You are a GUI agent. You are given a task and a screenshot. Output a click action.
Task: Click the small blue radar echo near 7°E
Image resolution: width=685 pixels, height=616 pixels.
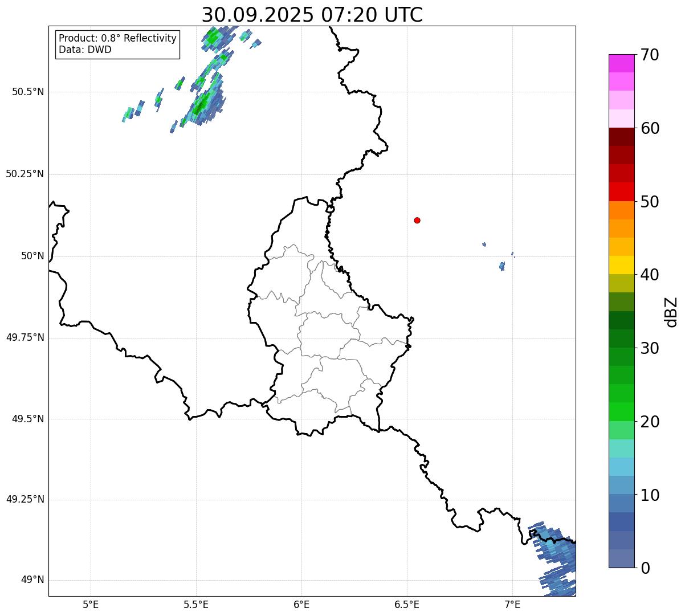coord(502,266)
